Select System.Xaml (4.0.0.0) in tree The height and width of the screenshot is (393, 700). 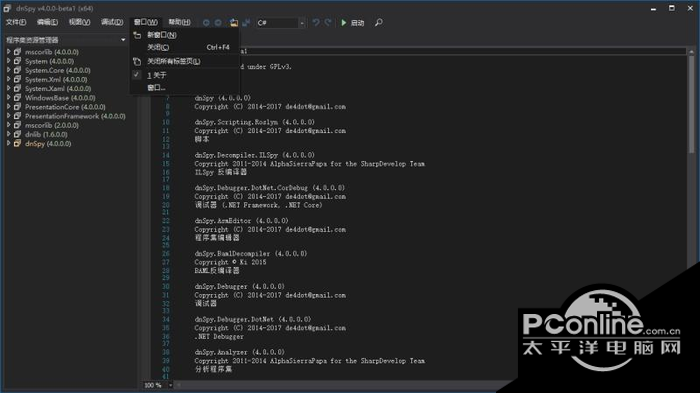(x=58, y=88)
